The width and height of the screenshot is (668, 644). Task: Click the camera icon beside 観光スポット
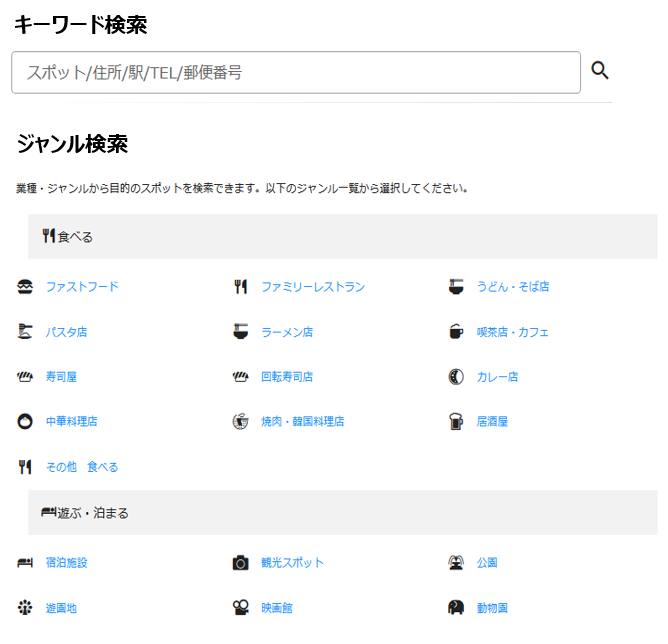click(240, 563)
